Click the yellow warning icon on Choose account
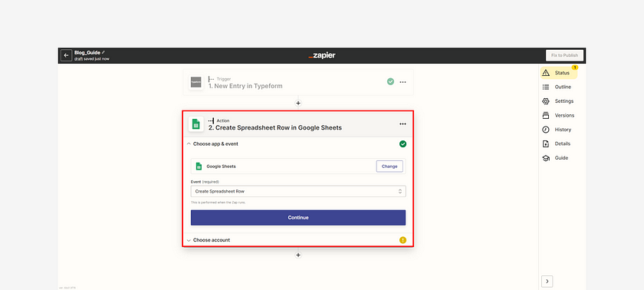This screenshot has width=644, height=290. coord(403,240)
